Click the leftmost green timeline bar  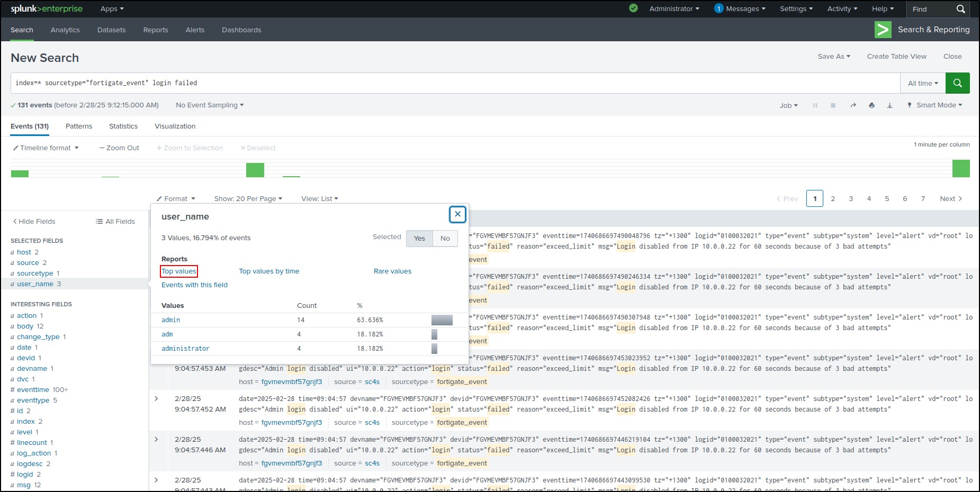(20, 174)
